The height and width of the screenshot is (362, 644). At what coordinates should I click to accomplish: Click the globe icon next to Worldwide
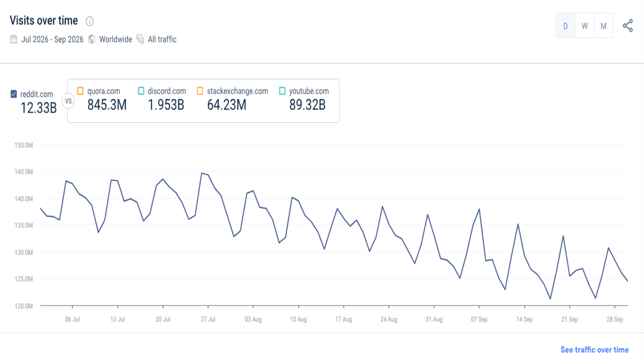[x=92, y=39]
